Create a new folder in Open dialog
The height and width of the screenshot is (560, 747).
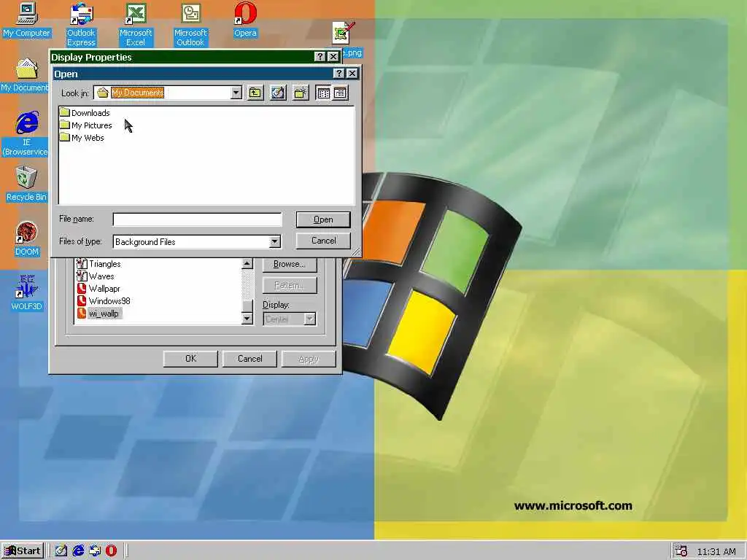pos(301,93)
